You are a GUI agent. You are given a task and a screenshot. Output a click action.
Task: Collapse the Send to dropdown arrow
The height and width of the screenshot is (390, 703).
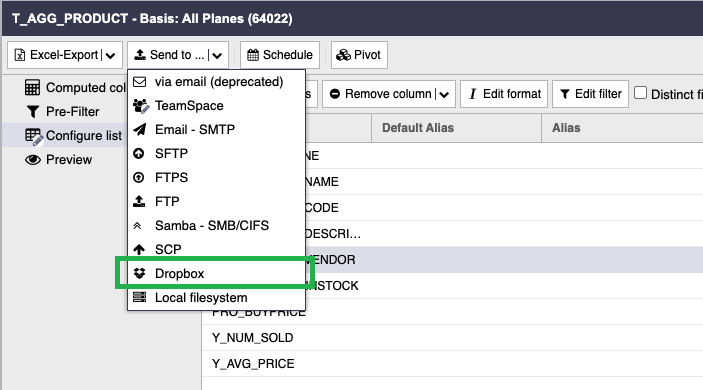[217, 56]
